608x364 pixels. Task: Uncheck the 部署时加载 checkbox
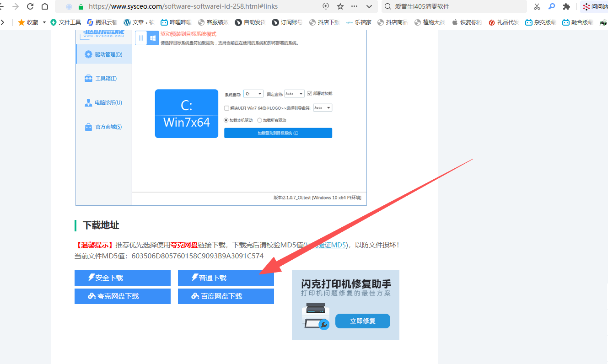[x=310, y=93]
